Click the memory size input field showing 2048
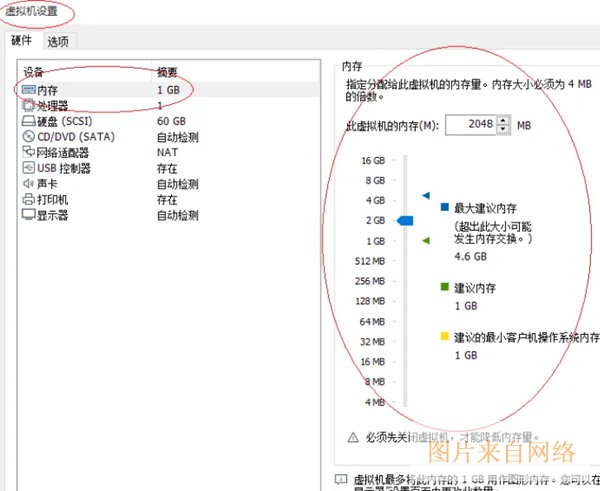This screenshot has height=491, width=600. [471, 125]
